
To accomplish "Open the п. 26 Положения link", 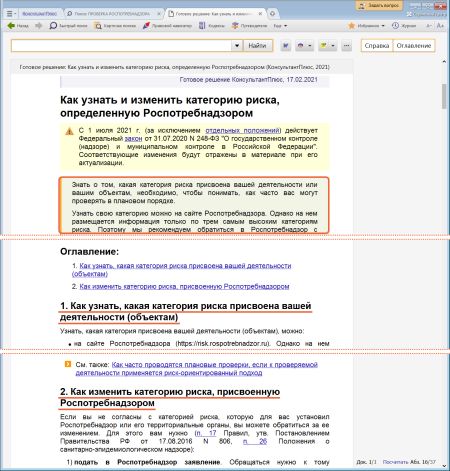I will pyautogui.click(x=255, y=441).
